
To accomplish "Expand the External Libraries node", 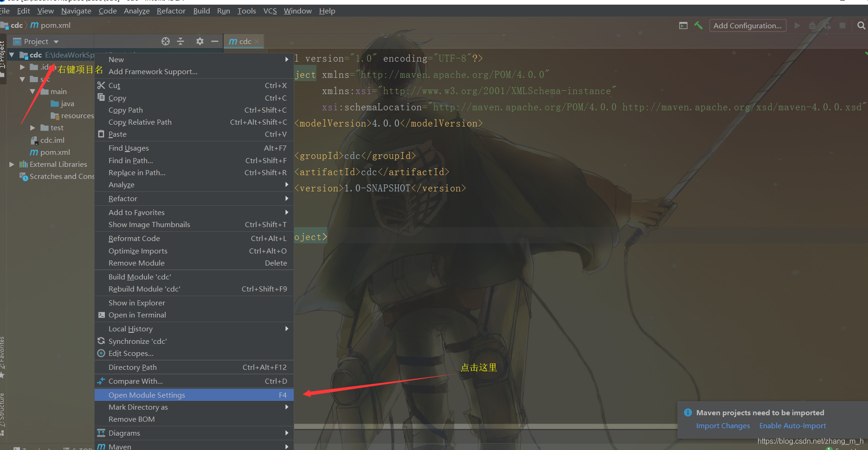I will [x=12, y=164].
